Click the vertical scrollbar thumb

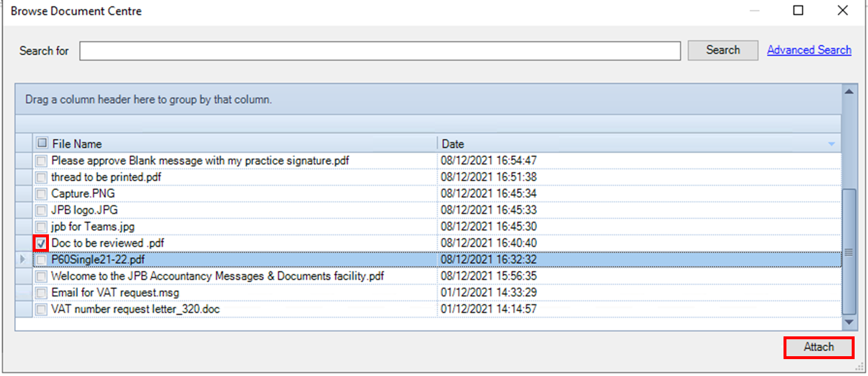[x=849, y=251]
